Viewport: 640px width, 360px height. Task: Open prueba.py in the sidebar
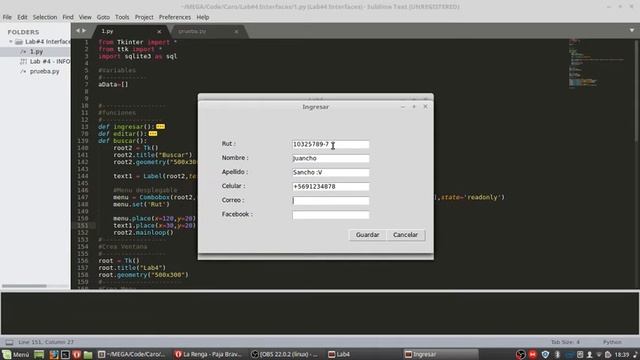coord(44,71)
